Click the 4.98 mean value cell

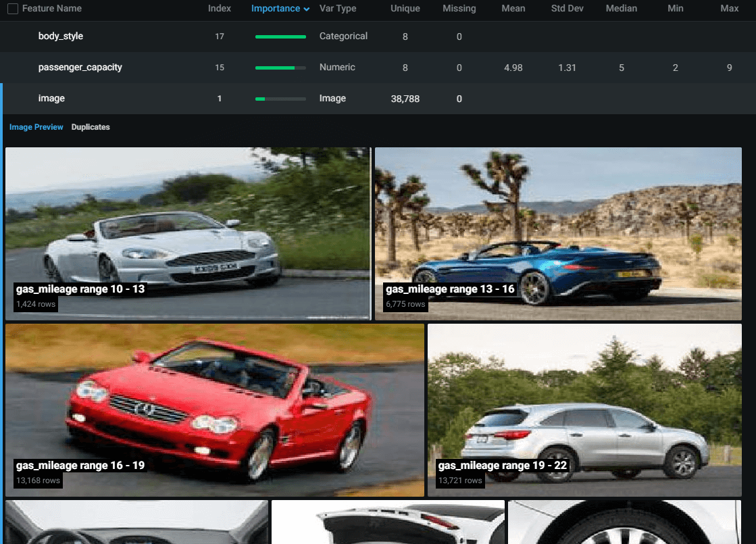[x=513, y=68]
